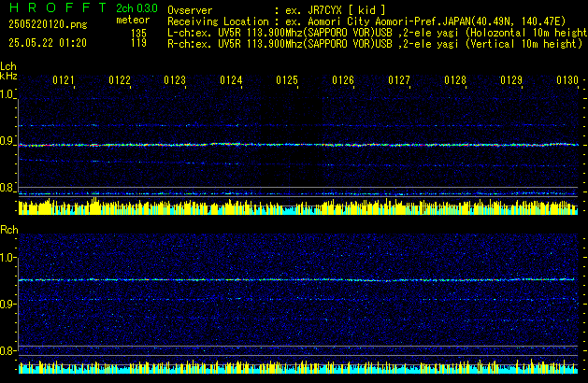588x383 pixels.
Task: Click the Rch cyan signal level bar graph
Action: coord(298,367)
